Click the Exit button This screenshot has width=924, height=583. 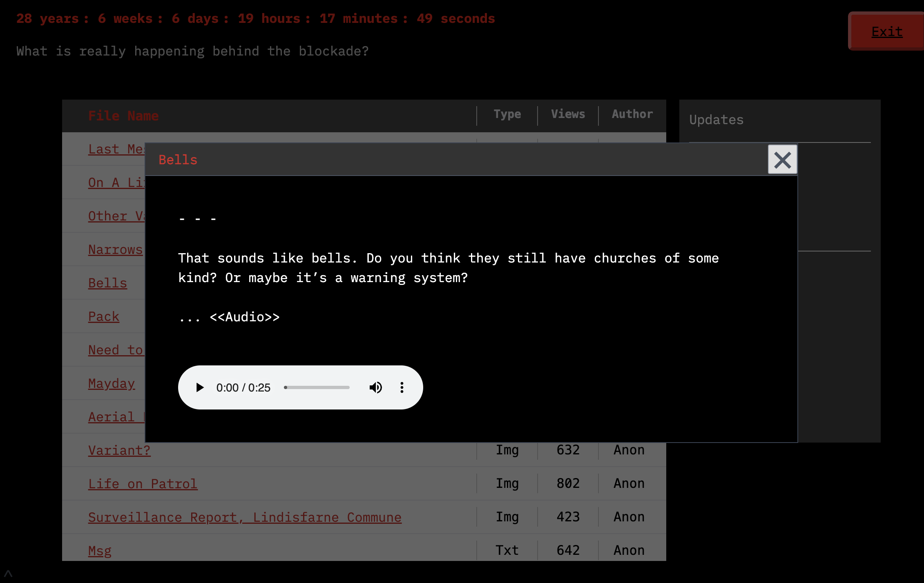point(886,31)
